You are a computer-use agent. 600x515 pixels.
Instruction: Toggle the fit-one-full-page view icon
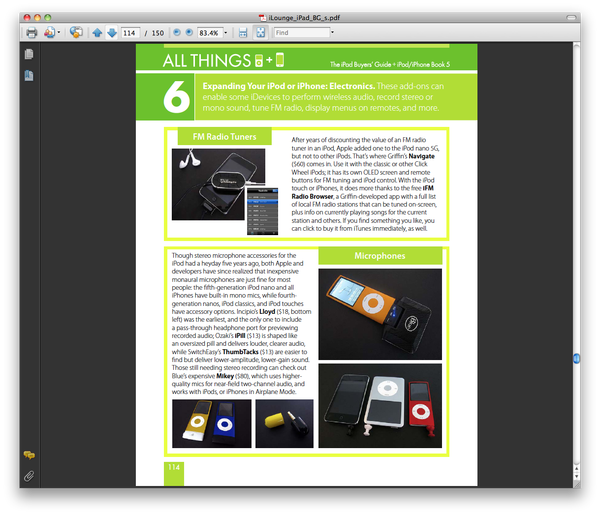click(261, 33)
